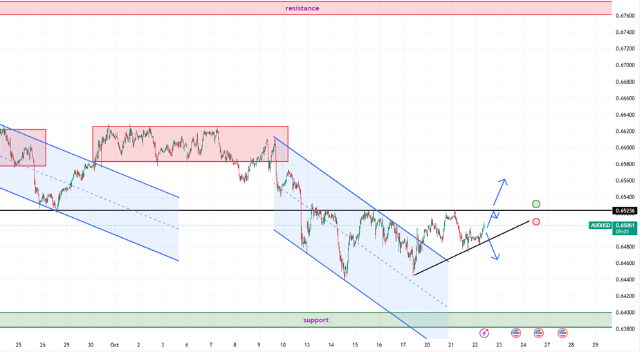Select the green support zone

tap(173, 320)
